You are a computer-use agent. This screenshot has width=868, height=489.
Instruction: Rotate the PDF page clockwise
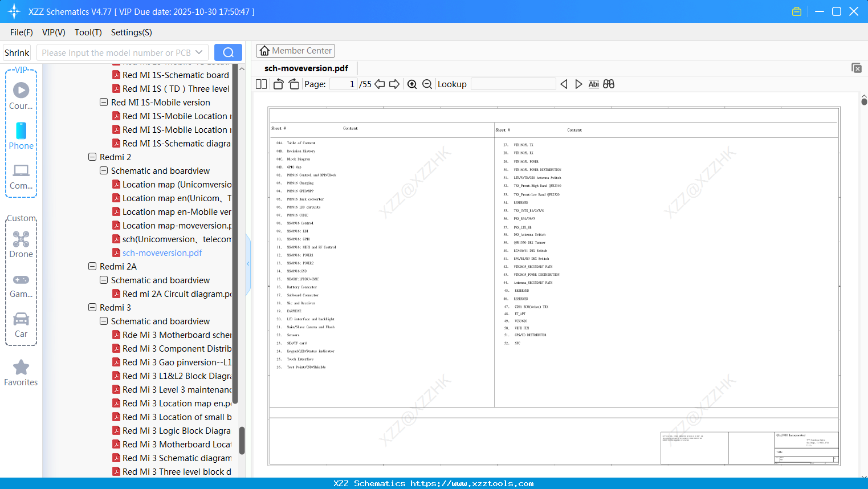point(294,84)
